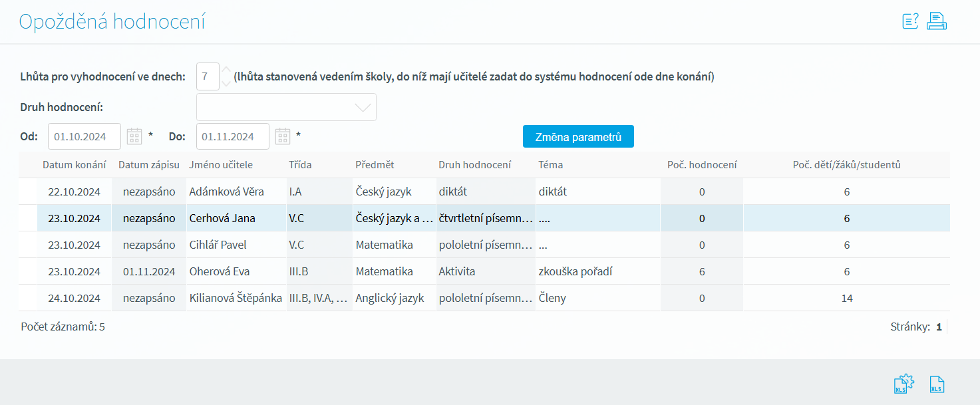Click the Změna parametrů button
The height and width of the screenshot is (405, 980).
pos(578,136)
